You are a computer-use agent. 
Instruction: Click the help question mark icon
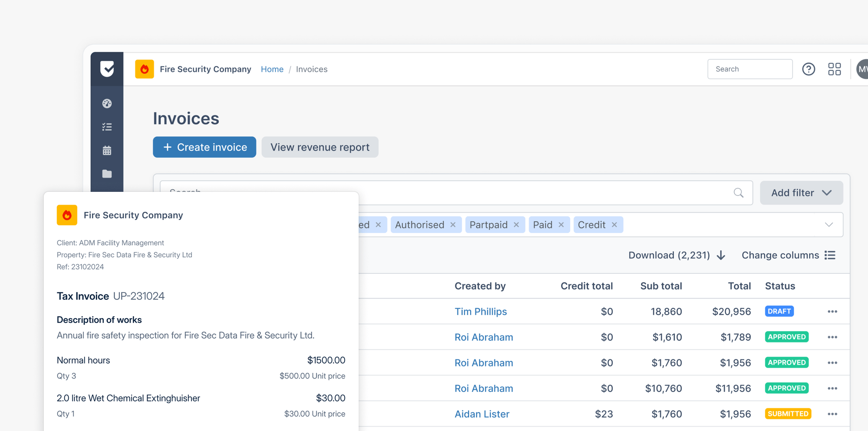[809, 69]
